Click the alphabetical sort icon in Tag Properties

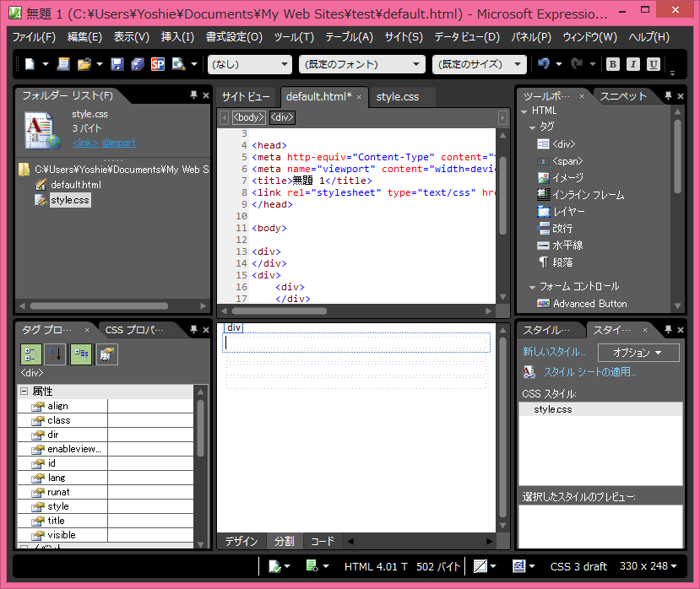click(54, 354)
